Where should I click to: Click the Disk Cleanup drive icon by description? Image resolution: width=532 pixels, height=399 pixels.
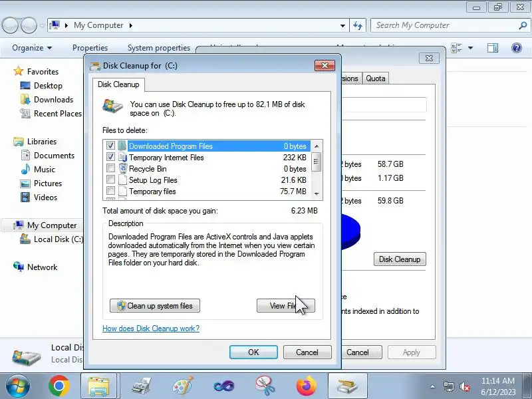[112, 106]
